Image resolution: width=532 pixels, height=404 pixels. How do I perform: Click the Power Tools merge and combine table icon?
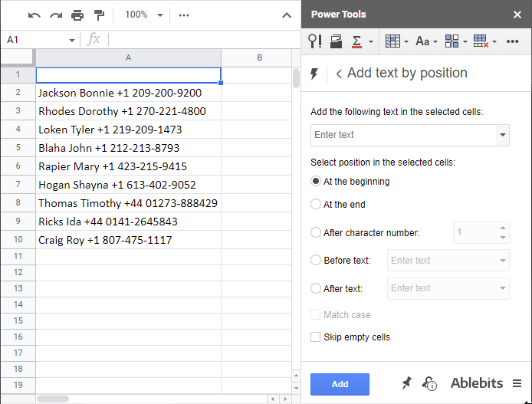(392, 41)
